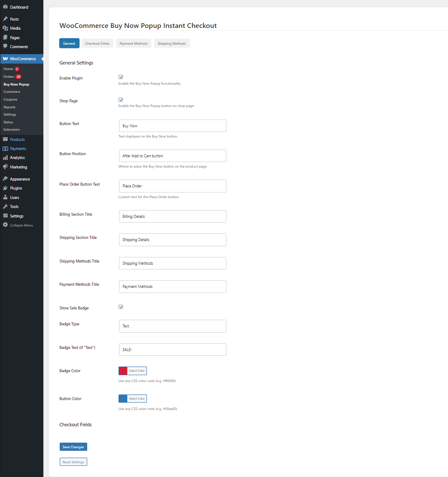Click the Collapse Menu arrow icon
The image size is (448, 477).
pos(5,225)
